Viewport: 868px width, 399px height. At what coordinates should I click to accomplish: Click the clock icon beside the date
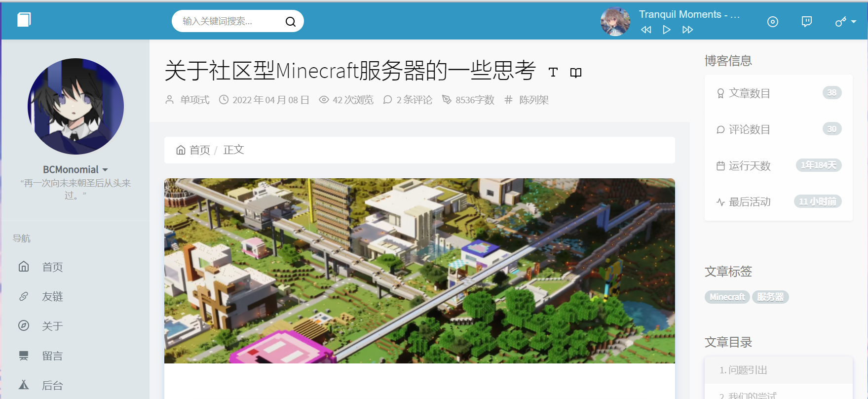coord(224,100)
